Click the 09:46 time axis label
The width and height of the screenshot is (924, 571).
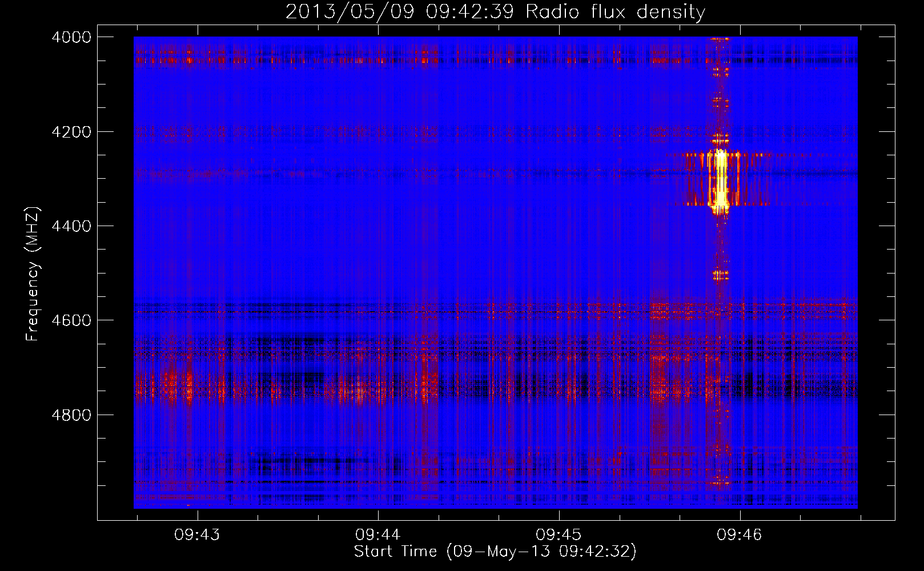pos(740,534)
